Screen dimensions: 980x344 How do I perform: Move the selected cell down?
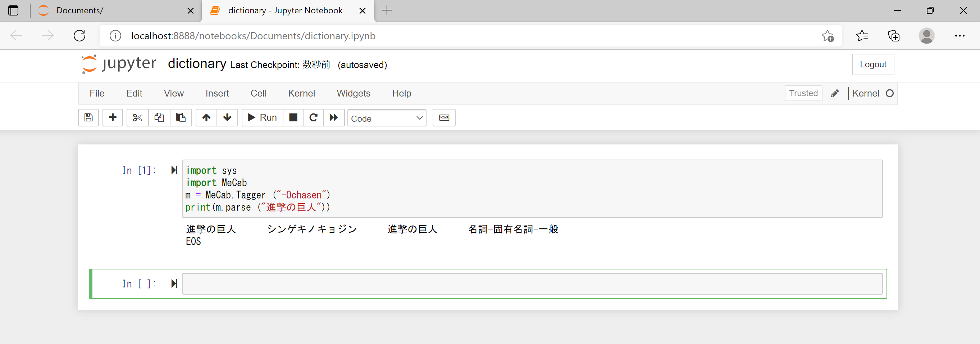tap(228, 117)
